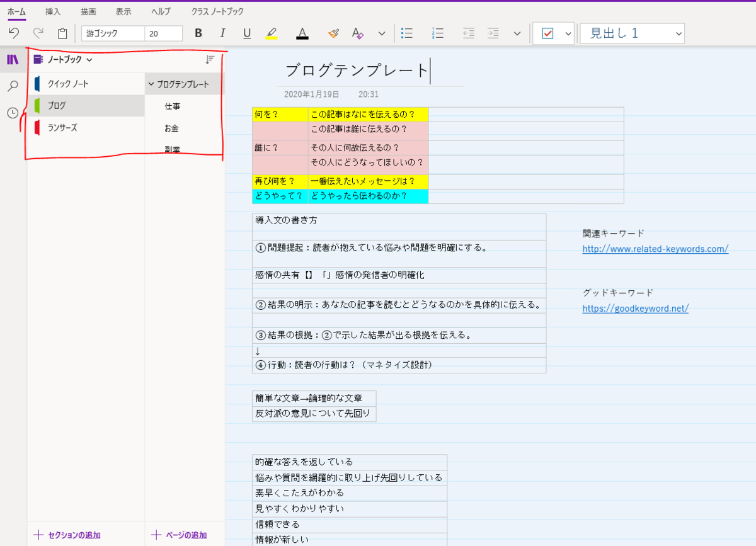Click the yellow cell 何を？

280,114
